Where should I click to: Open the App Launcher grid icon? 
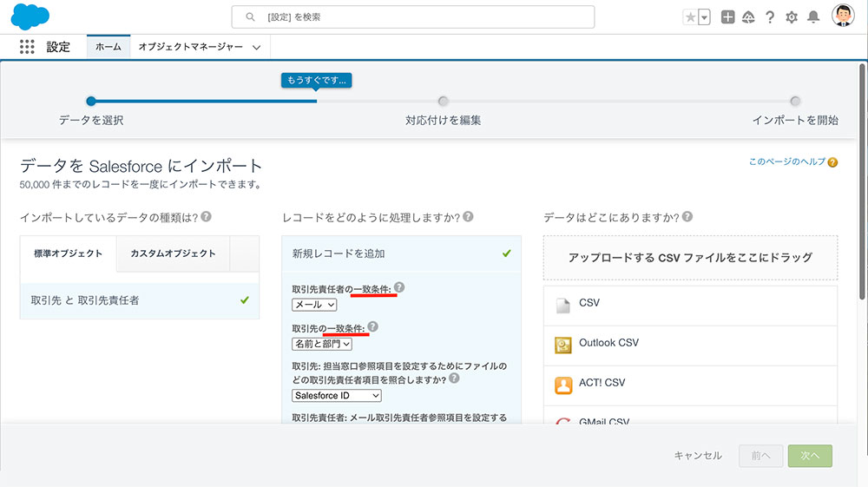pyautogui.click(x=27, y=47)
